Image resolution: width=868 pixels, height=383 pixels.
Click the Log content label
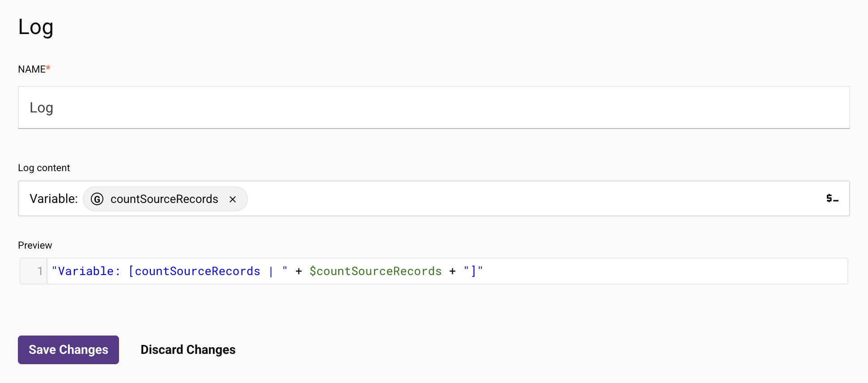click(44, 168)
